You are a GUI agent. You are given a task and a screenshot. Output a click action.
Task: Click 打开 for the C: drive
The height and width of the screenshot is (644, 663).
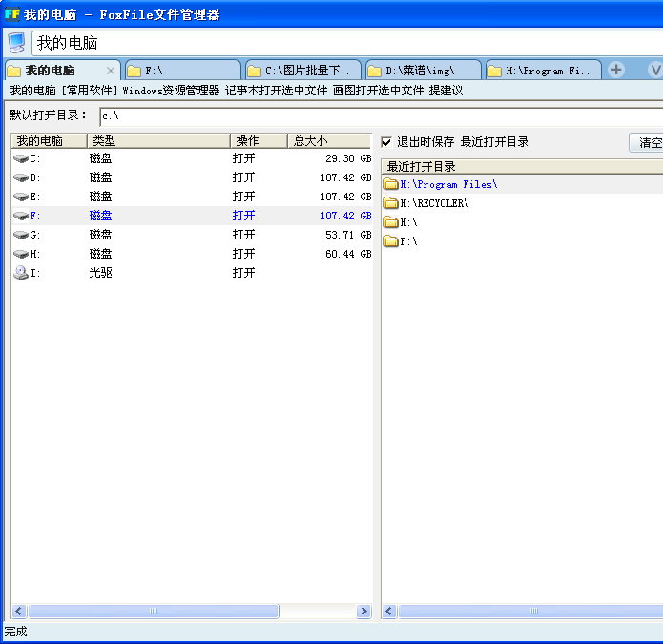click(243, 158)
